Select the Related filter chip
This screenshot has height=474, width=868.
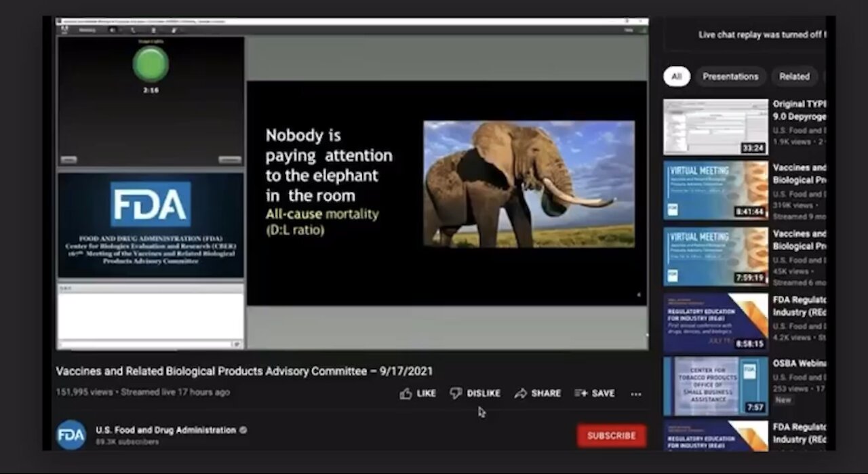point(794,77)
